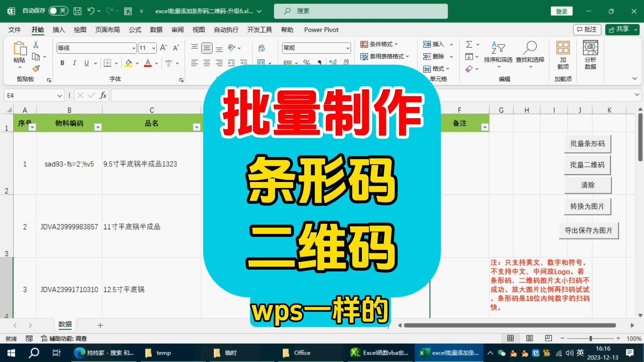Screen dimensions: 644x362
Task: Toggle top vertical alignment
Action: point(195,48)
